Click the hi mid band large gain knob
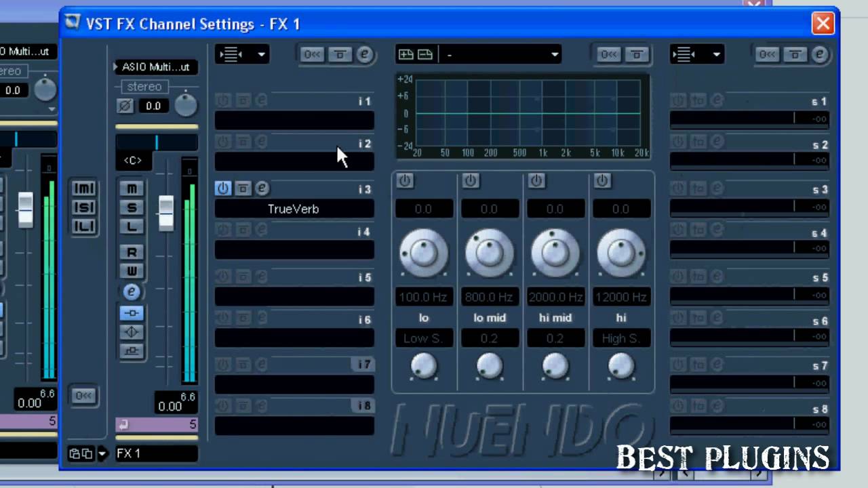 click(x=555, y=253)
